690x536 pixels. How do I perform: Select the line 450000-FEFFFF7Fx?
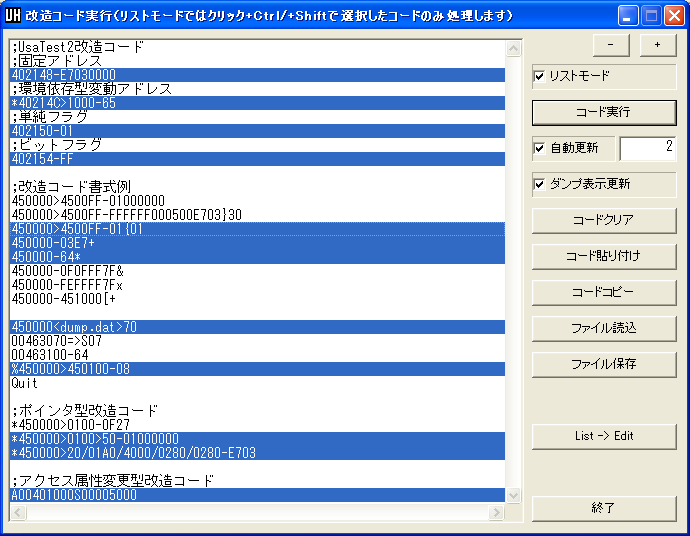tap(257, 285)
